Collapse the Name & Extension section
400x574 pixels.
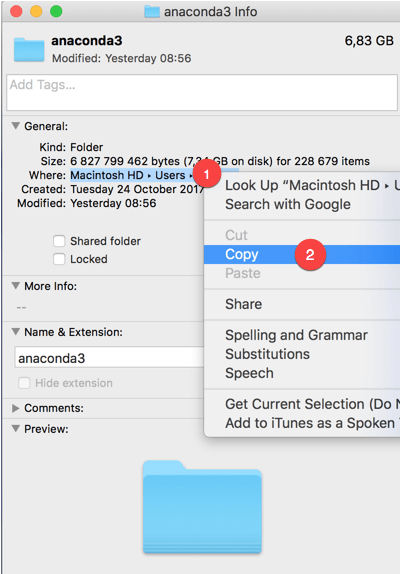[x=15, y=332]
